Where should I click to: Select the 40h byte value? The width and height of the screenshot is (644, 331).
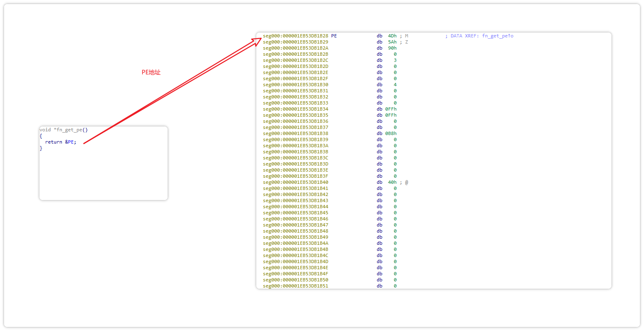(392, 182)
